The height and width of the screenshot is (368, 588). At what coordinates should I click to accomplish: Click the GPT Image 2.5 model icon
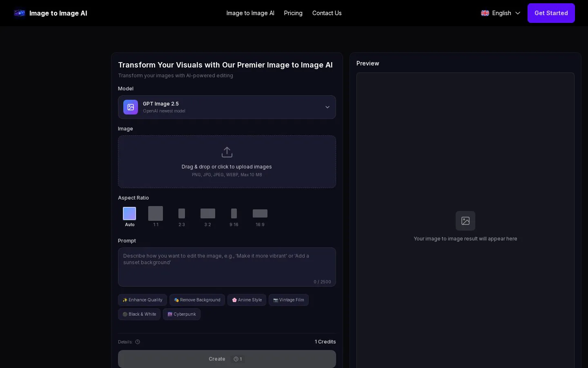pyautogui.click(x=131, y=107)
